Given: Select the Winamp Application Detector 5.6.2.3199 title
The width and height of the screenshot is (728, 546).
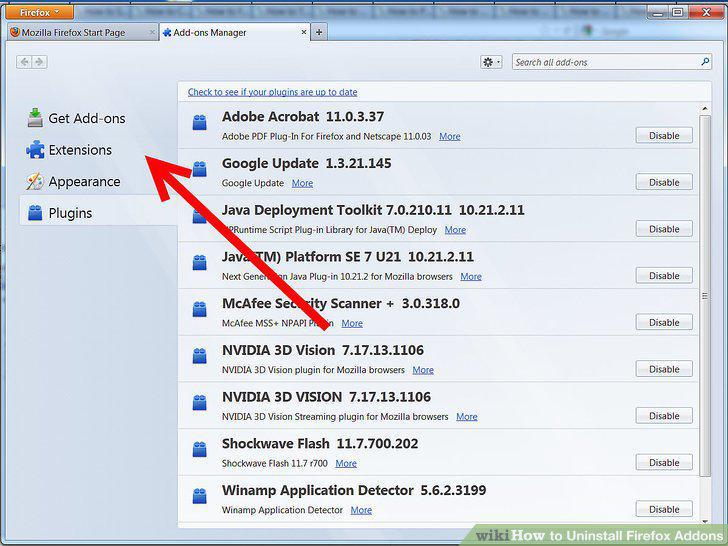Looking at the screenshot, I should [x=354, y=490].
